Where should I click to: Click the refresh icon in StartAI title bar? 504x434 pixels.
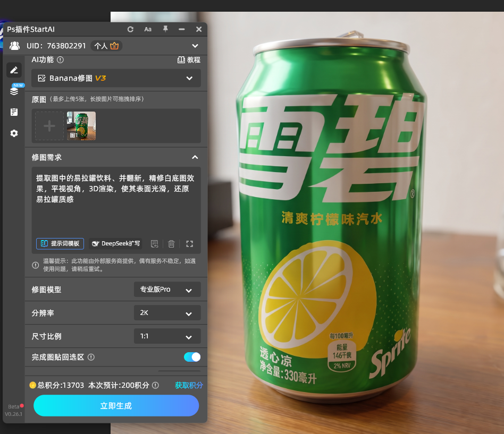pyautogui.click(x=130, y=29)
